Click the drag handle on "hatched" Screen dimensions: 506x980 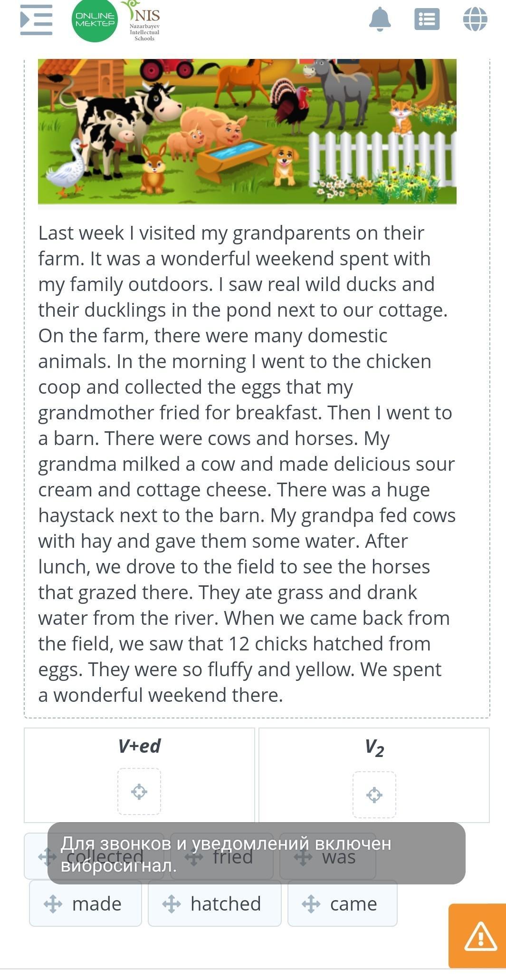pos(171,904)
